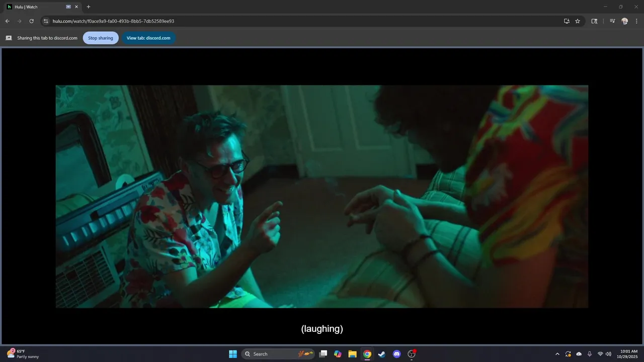
Task: Install app icon in address bar
Action: (567, 21)
